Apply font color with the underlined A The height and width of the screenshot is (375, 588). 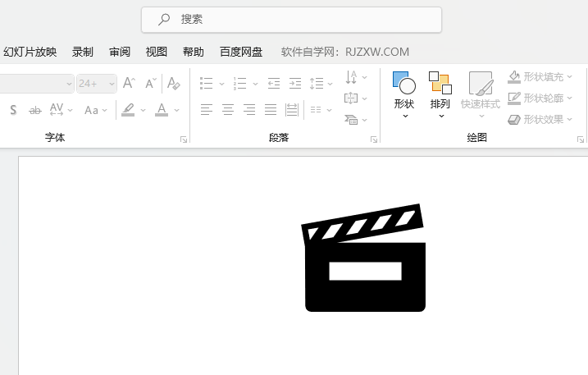click(x=162, y=110)
